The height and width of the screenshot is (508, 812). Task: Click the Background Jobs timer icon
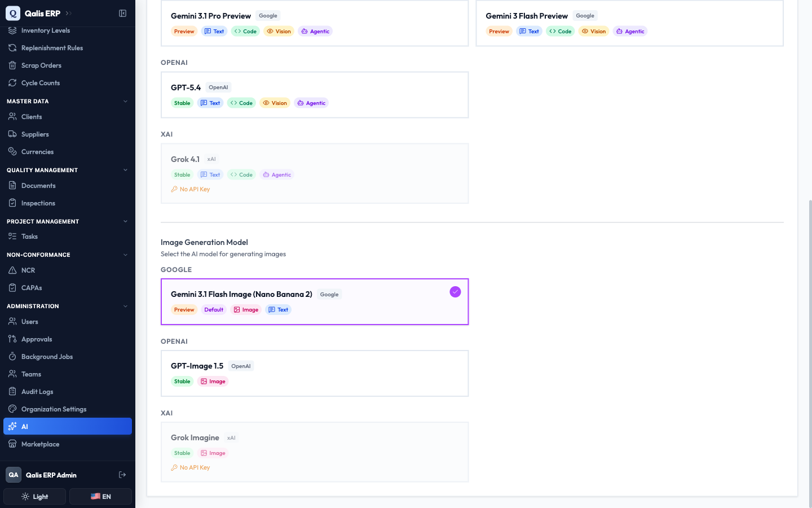pyautogui.click(x=12, y=357)
